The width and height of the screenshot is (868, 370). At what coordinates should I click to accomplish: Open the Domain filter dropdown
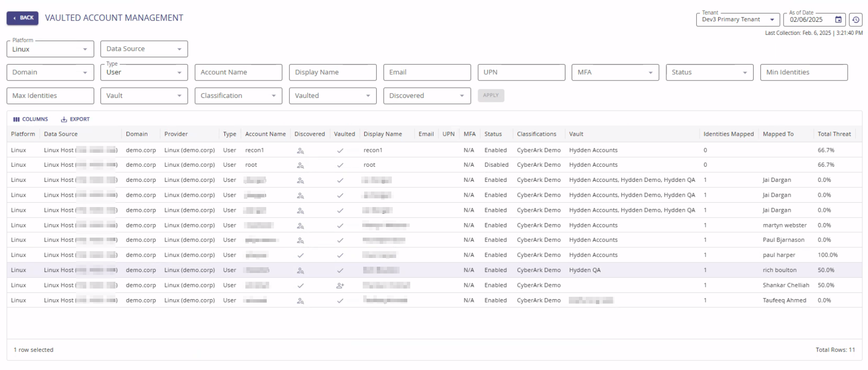[x=50, y=72]
